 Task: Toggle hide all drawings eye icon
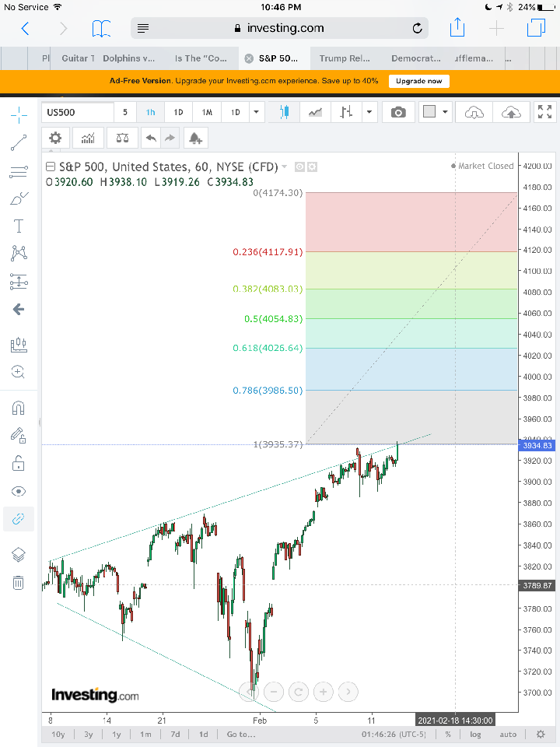coord(19,491)
